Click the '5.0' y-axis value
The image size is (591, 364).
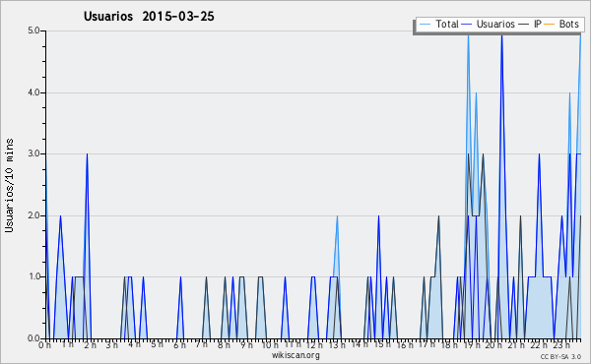tap(33, 30)
